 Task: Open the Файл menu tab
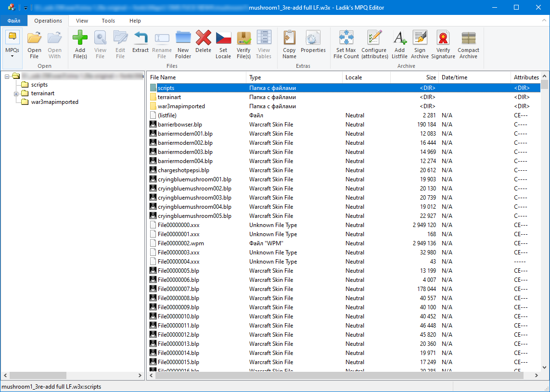pyautogui.click(x=13, y=21)
